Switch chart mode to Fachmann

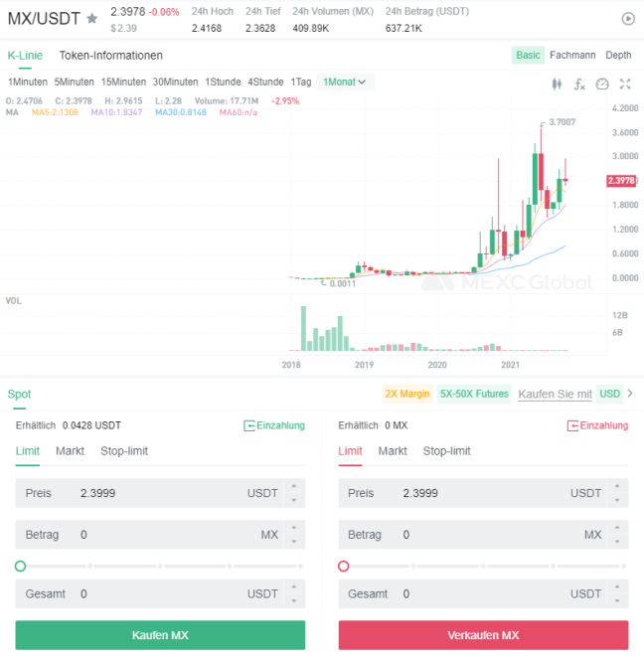point(572,56)
